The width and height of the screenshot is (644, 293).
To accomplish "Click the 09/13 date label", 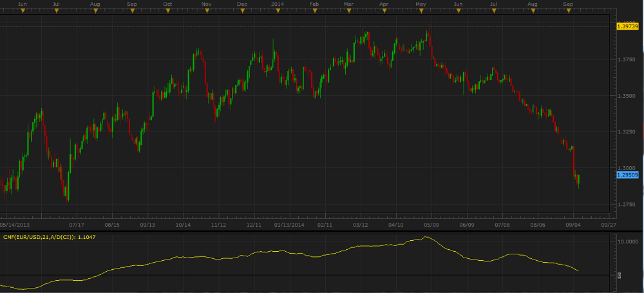I will point(147,225).
